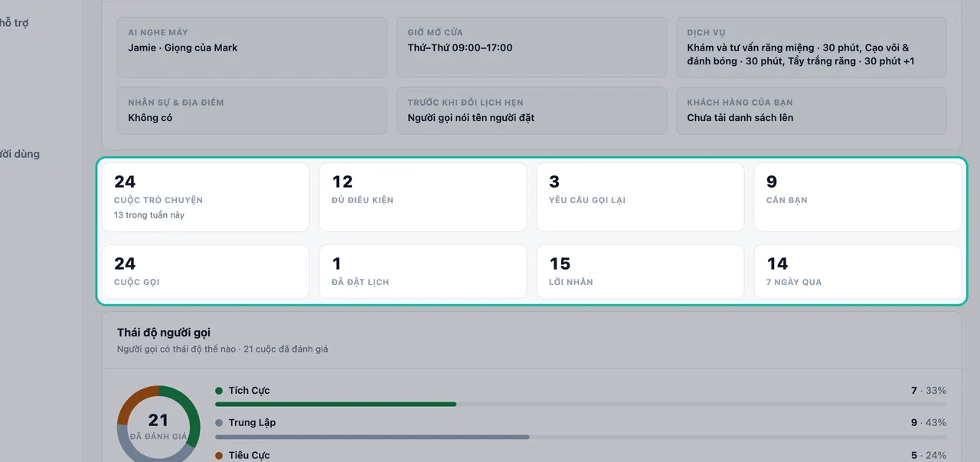
Task: Click the sentiment donut chart showing 21
Action: pyautogui.click(x=158, y=424)
